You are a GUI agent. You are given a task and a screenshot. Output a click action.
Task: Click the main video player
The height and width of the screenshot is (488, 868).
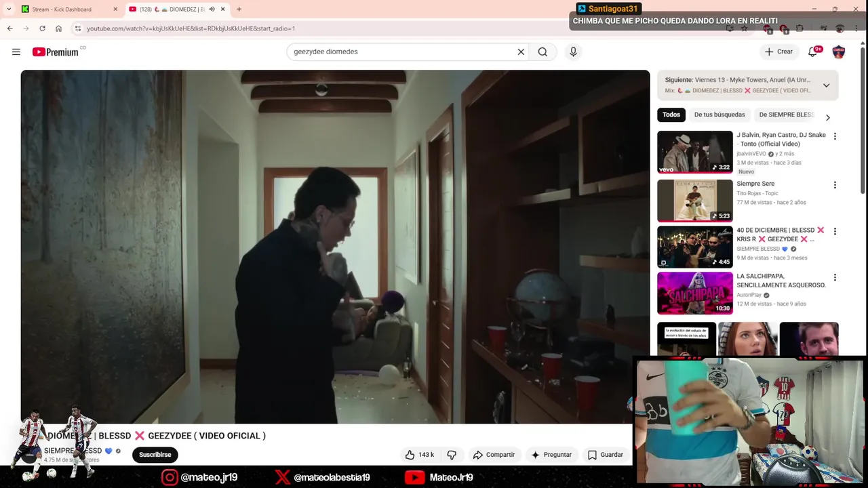coord(335,247)
